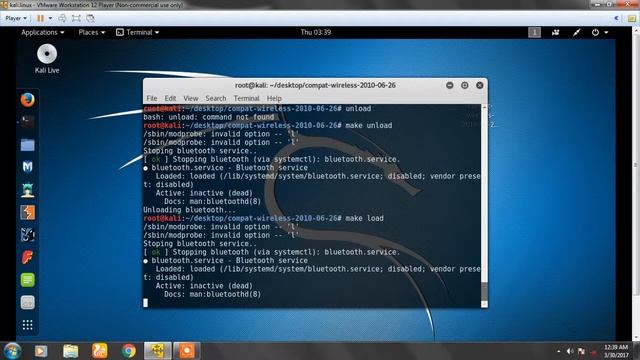Pause the virtual machine in VMware Player
Screen dimensions: 640x360
point(40,18)
